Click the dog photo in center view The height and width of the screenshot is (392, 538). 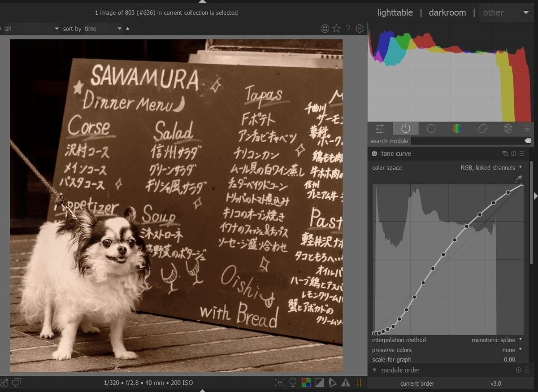point(176,205)
